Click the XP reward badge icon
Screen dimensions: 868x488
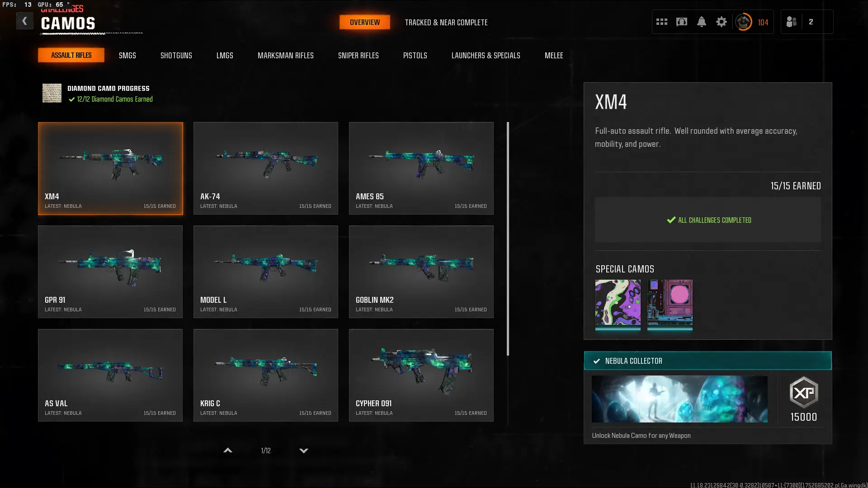click(803, 393)
